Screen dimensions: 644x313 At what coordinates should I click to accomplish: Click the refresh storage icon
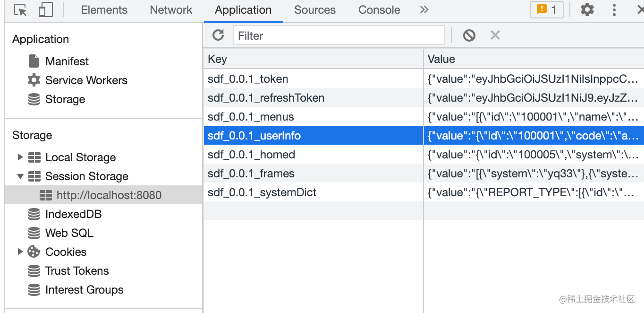click(218, 35)
